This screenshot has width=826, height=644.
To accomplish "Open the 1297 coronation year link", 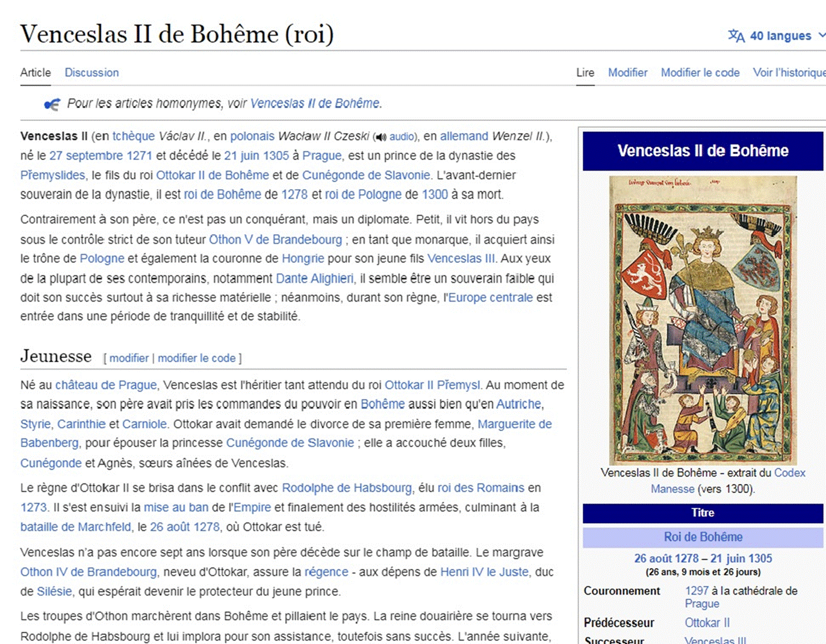I will click(697, 591).
